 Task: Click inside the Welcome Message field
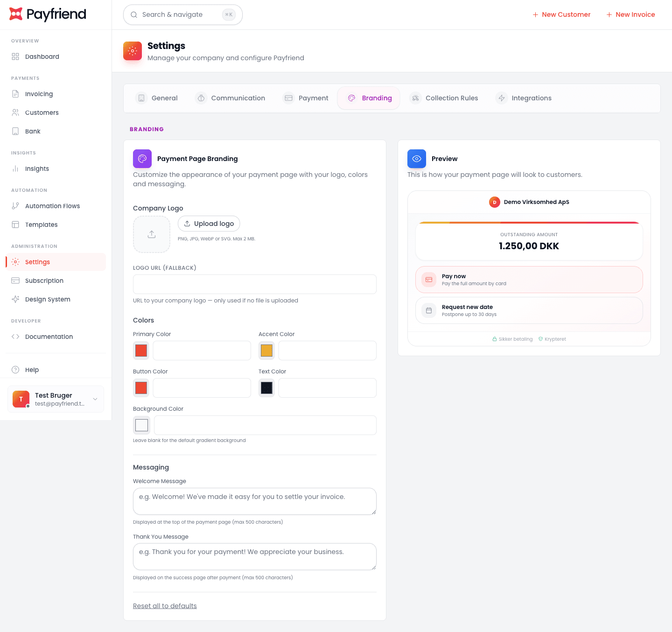coord(254,501)
